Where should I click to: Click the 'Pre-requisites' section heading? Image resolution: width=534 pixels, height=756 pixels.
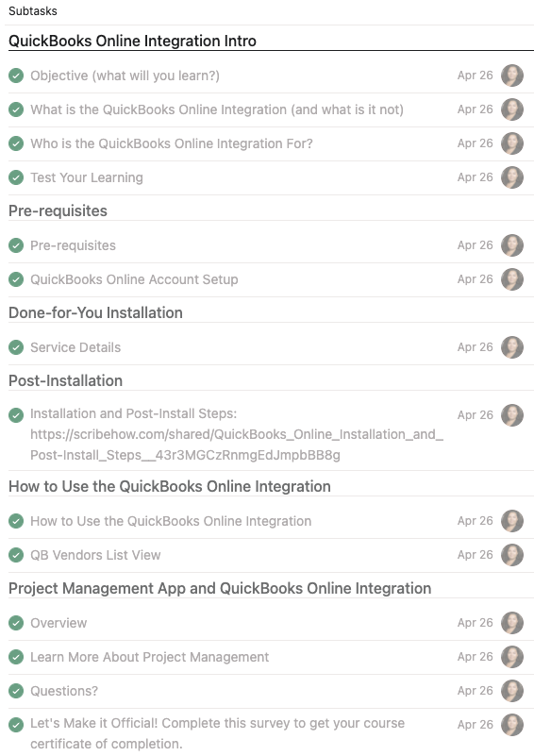click(58, 210)
